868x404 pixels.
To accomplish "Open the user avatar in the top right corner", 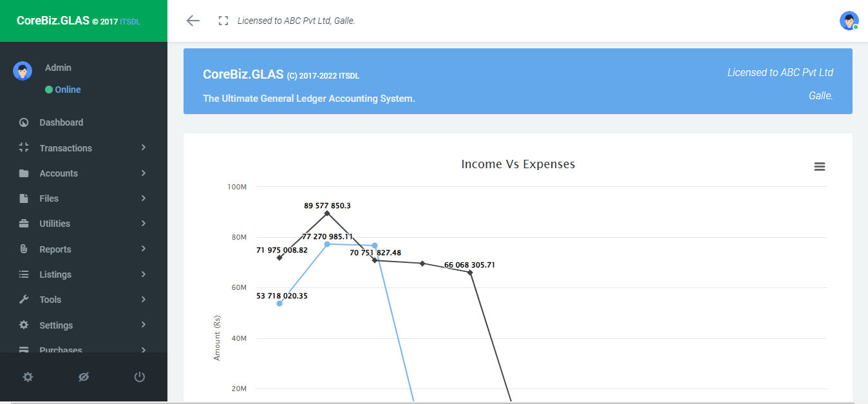I will (849, 21).
